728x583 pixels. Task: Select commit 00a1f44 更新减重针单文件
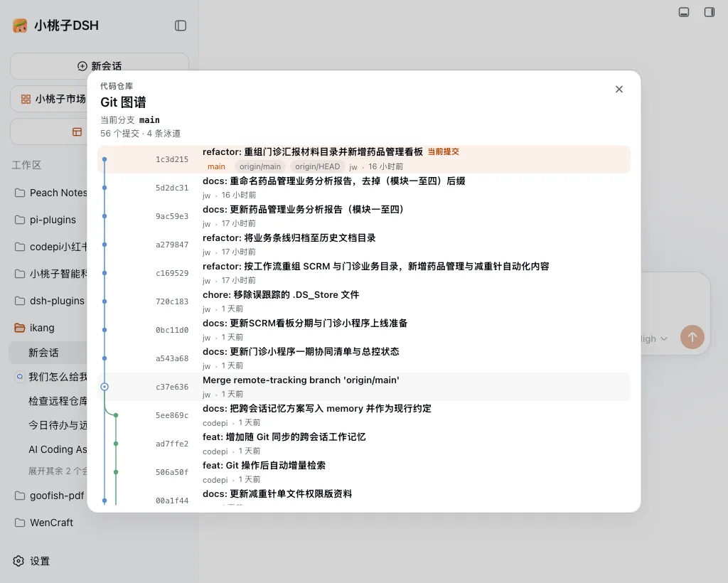tap(364, 497)
